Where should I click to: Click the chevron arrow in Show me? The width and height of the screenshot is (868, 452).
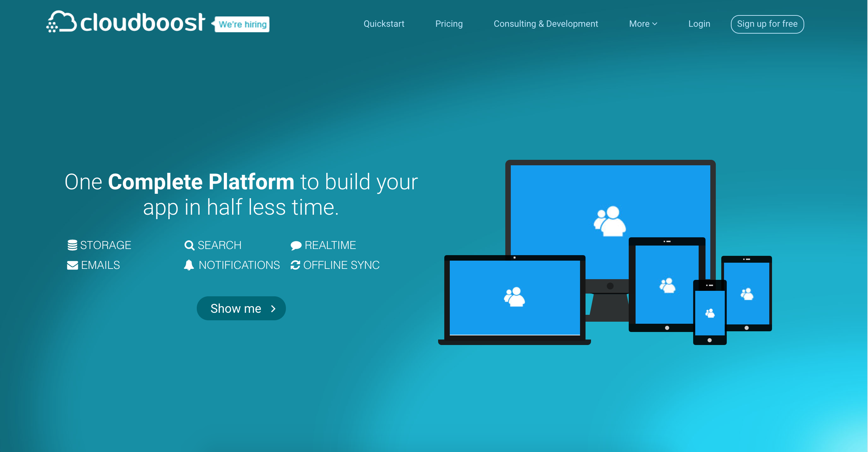point(273,309)
